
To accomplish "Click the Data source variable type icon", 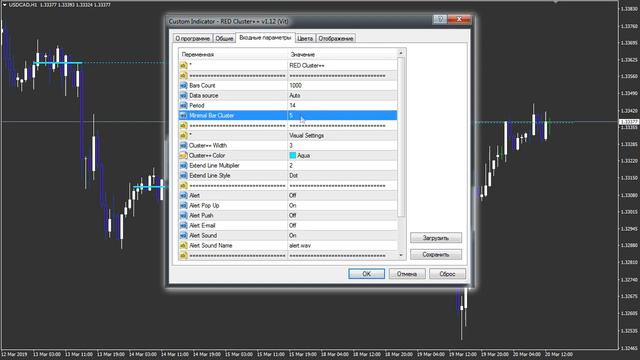I will (183, 96).
